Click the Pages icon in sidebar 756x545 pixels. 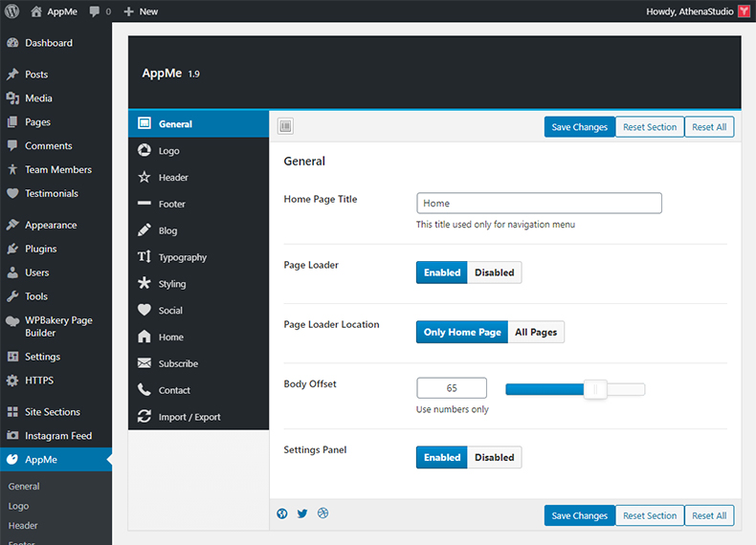(12, 122)
